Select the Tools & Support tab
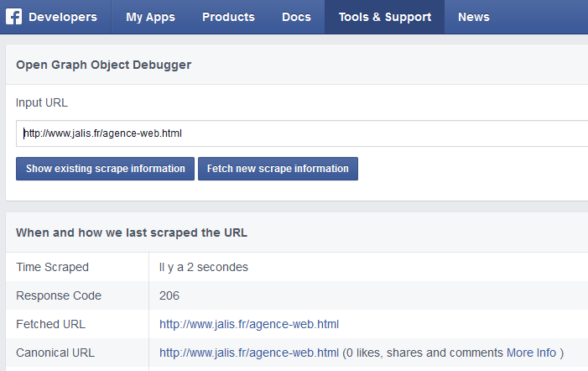 pos(384,17)
